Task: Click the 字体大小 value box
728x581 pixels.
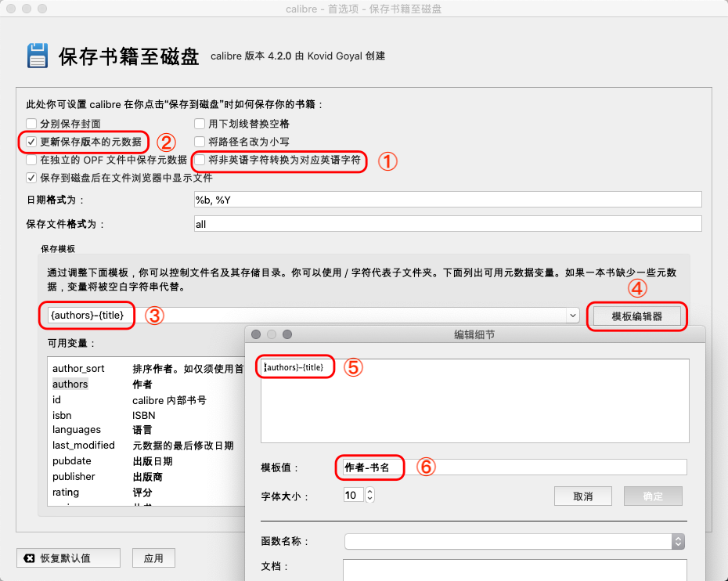Action: (353, 495)
